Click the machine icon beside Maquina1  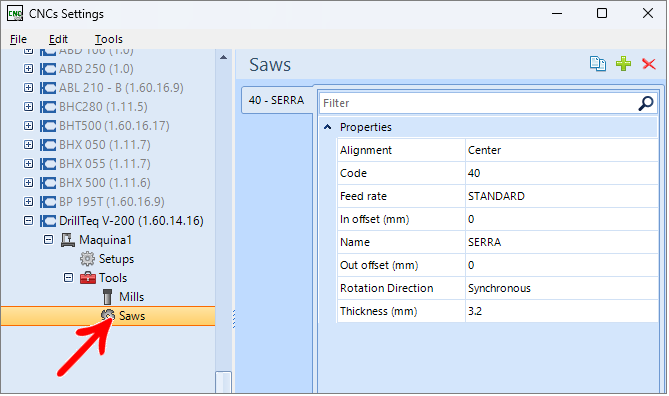[x=68, y=240]
